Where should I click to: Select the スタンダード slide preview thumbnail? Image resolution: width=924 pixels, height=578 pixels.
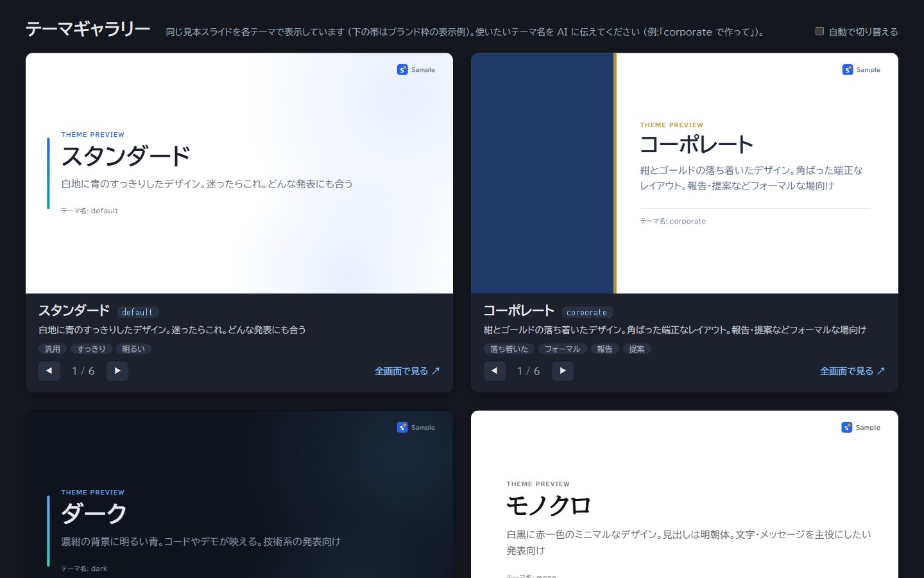pos(239,173)
